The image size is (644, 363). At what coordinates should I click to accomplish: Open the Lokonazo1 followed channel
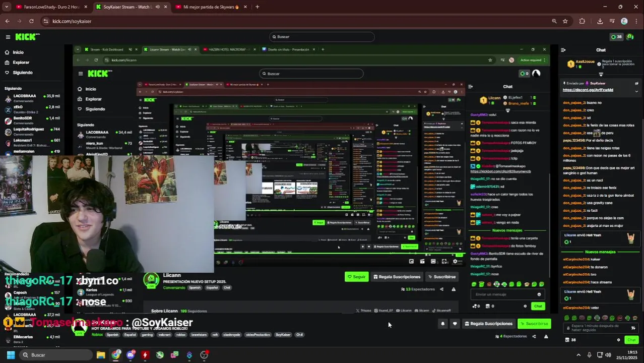click(32, 142)
